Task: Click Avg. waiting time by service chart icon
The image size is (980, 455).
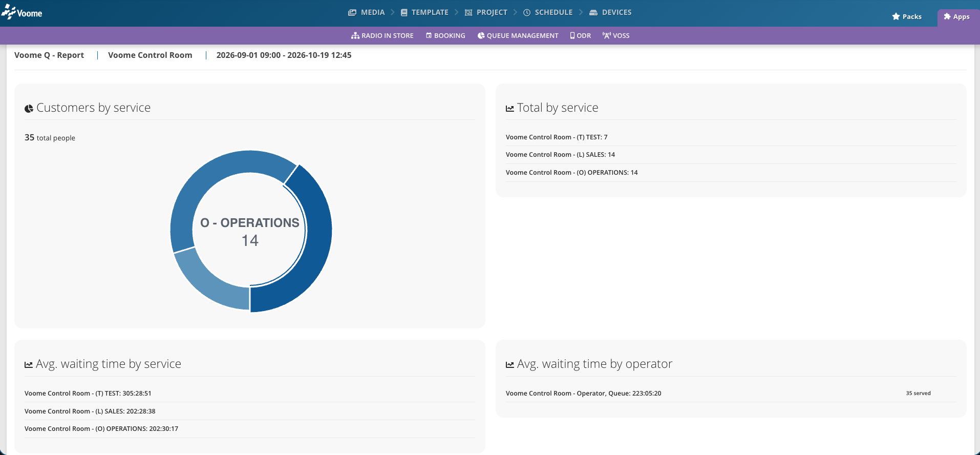Action: (29, 364)
